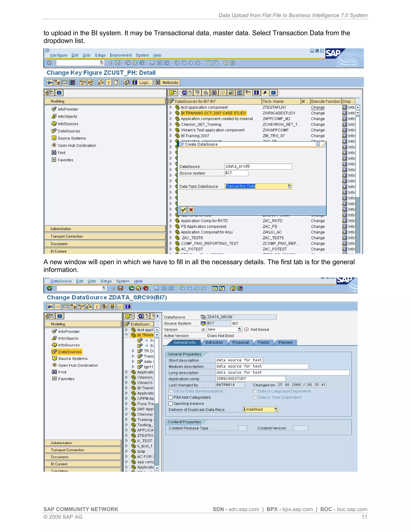Click database cylinder icon in Change DataSource toolbar
The width and height of the screenshot is (411, 532).
click(x=112, y=307)
